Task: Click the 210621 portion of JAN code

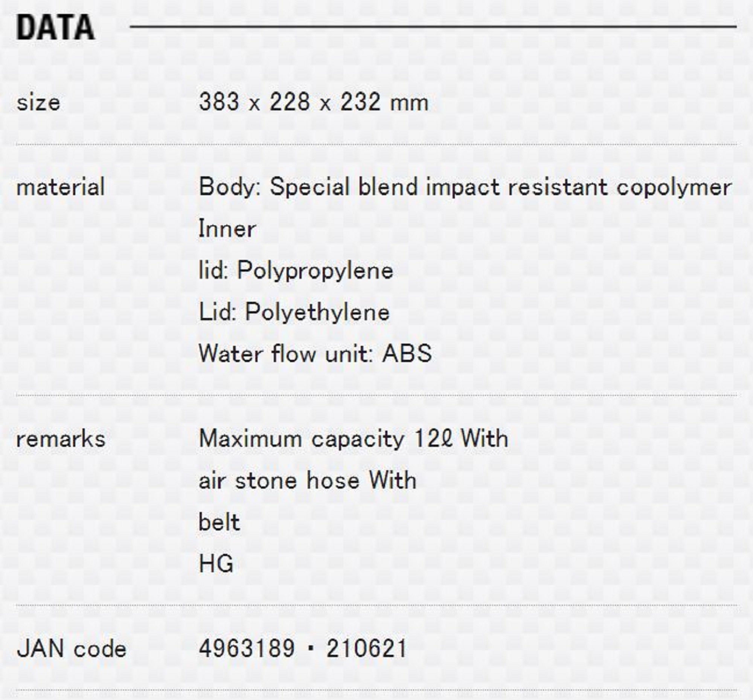Action: [x=366, y=648]
